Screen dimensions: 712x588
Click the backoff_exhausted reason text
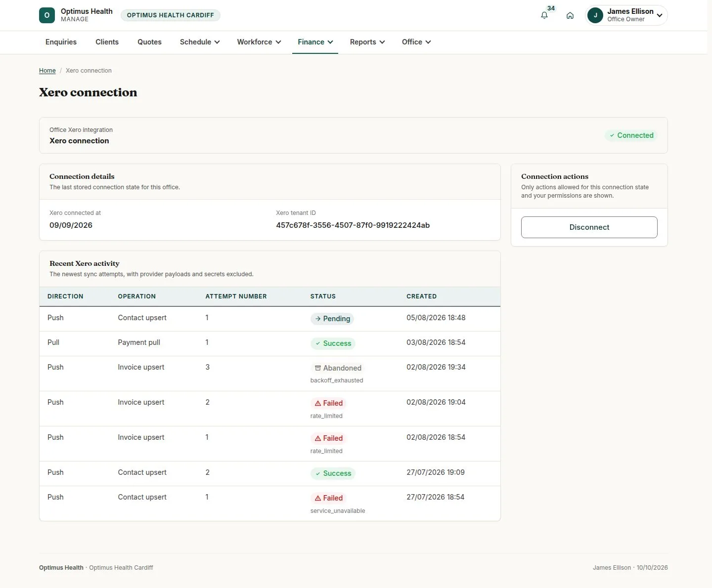(x=337, y=380)
